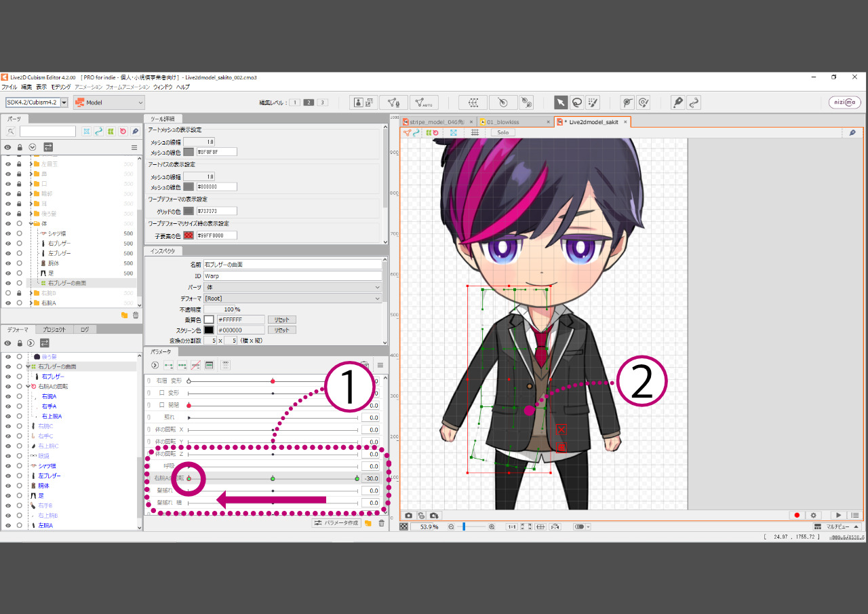This screenshot has height=614, width=868.
Task: Select the lasso selection tool
Action: [577, 102]
